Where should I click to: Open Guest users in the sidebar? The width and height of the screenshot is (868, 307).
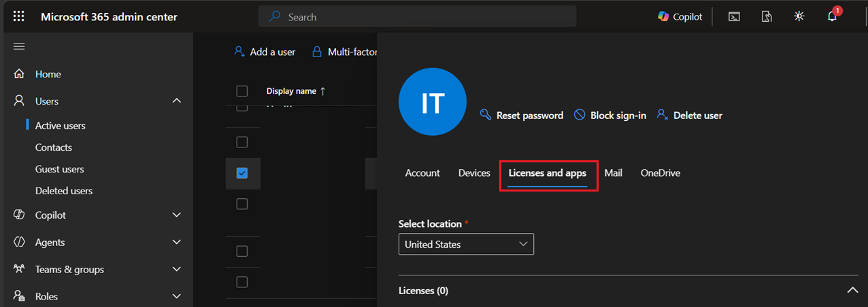[x=60, y=169]
